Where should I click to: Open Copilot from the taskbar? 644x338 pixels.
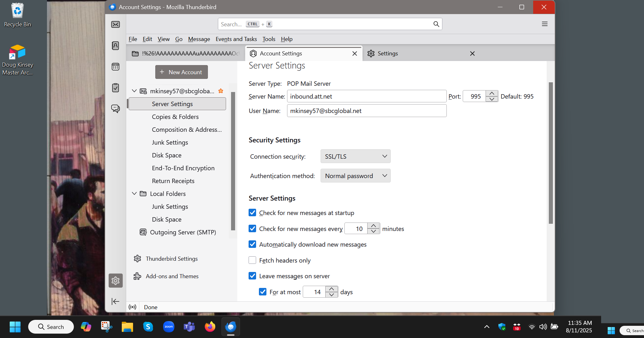86,327
